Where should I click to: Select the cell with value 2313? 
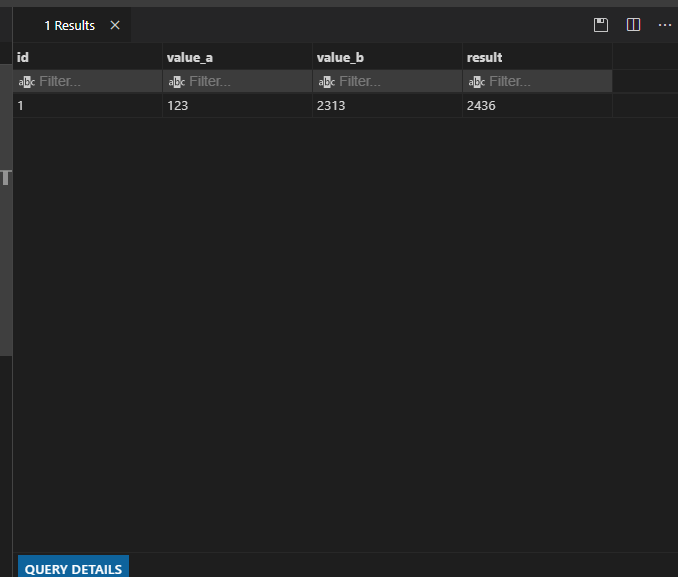pos(387,106)
